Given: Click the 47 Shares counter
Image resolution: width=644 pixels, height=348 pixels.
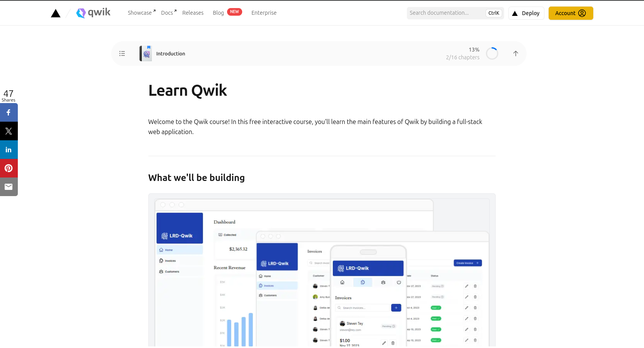Looking at the screenshot, I should coord(9,96).
